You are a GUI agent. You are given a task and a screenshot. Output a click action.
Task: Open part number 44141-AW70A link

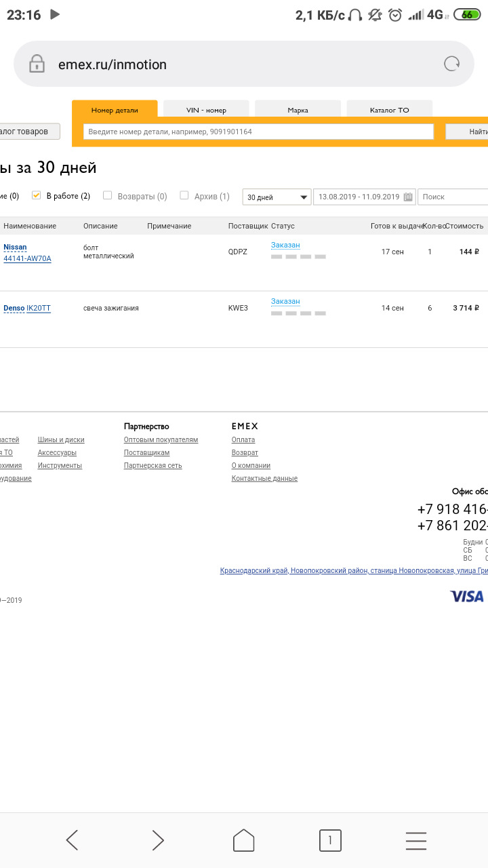tap(27, 258)
